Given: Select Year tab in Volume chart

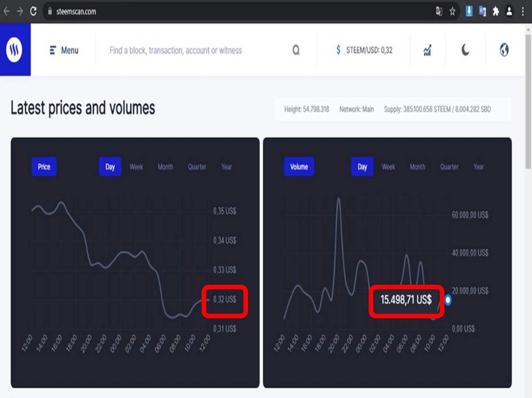Looking at the screenshot, I should (x=479, y=167).
